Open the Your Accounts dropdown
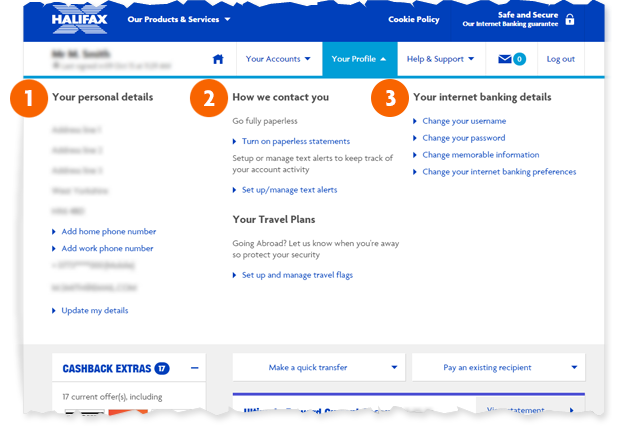 click(278, 59)
